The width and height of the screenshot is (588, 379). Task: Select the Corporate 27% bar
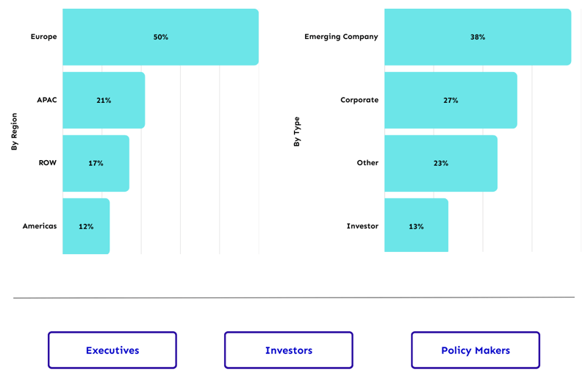[x=451, y=100]
